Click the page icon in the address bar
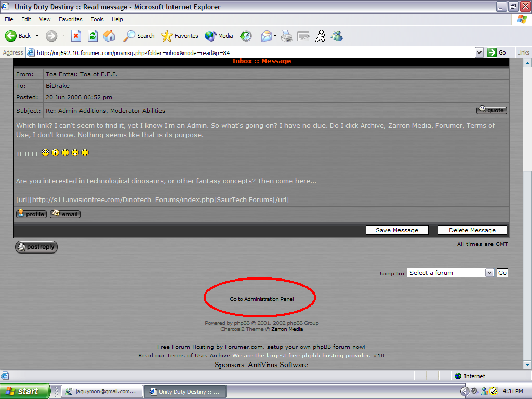The height and width of the screenshot is (399, 532). point(31,52)
